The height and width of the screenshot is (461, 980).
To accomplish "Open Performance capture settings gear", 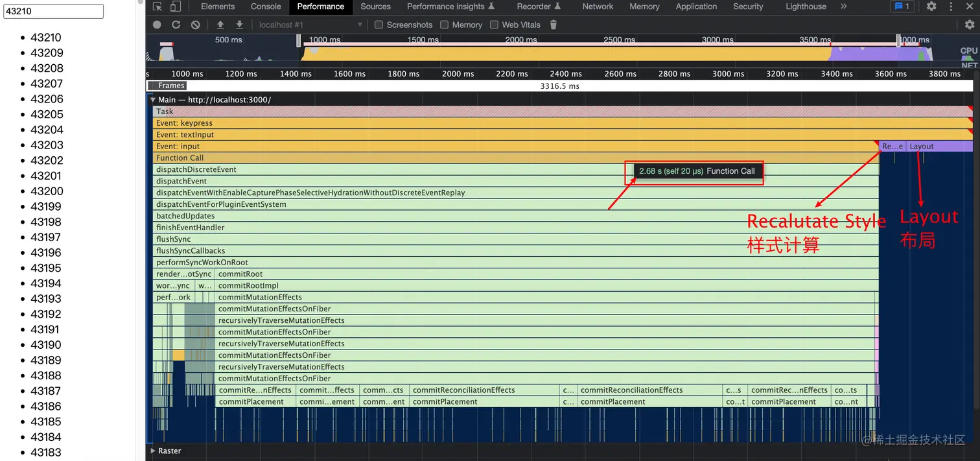I will tap(969, 25).
